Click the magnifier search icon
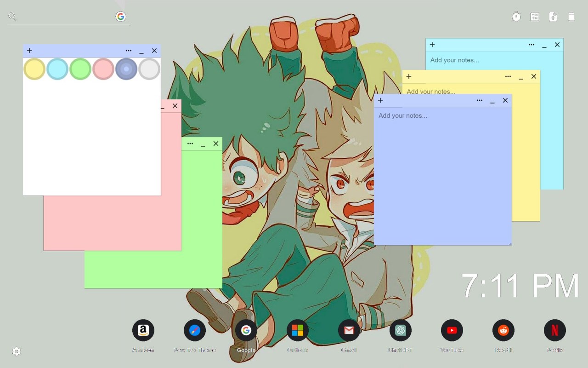Screen dimensions: 588x368 (12, 17)
